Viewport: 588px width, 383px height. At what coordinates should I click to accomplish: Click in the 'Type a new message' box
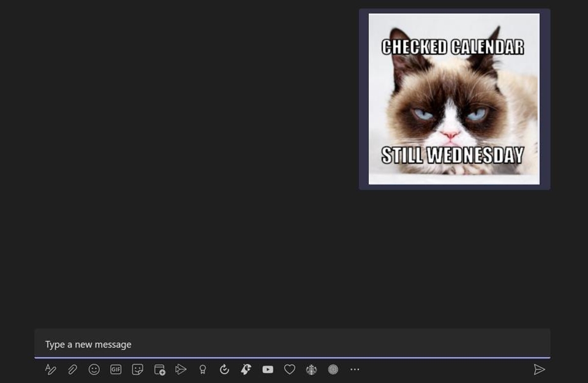[292, 344]
